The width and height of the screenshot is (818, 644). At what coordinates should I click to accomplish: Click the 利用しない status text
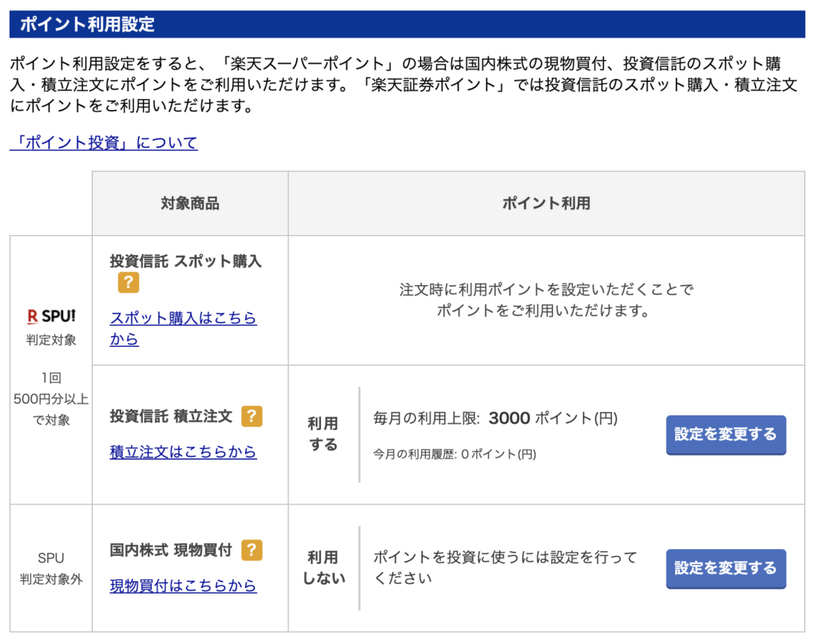(324, 568)
